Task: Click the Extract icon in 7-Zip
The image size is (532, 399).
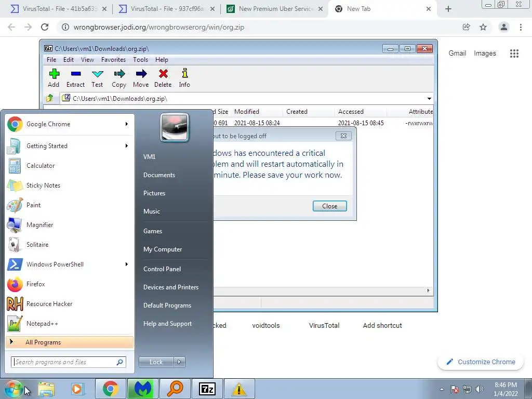Action: (76, 74)
